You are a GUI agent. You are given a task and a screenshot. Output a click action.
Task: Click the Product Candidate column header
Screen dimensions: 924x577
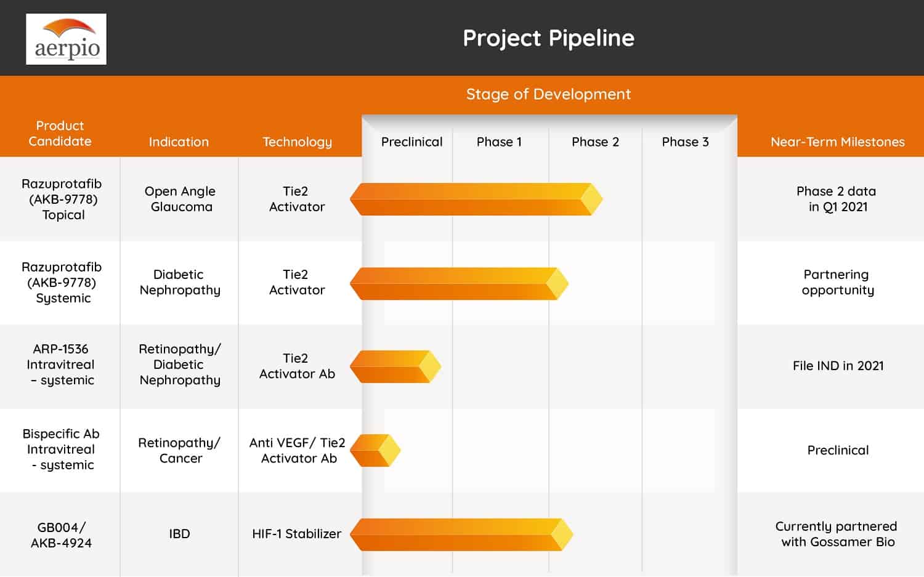click(x=60, y=134)
